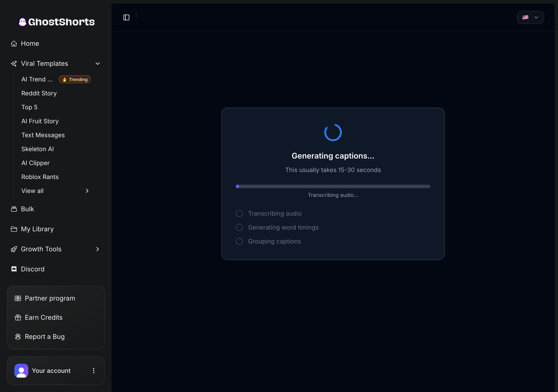Click the Growth Tools rocket icon

(x=14, y=249)
